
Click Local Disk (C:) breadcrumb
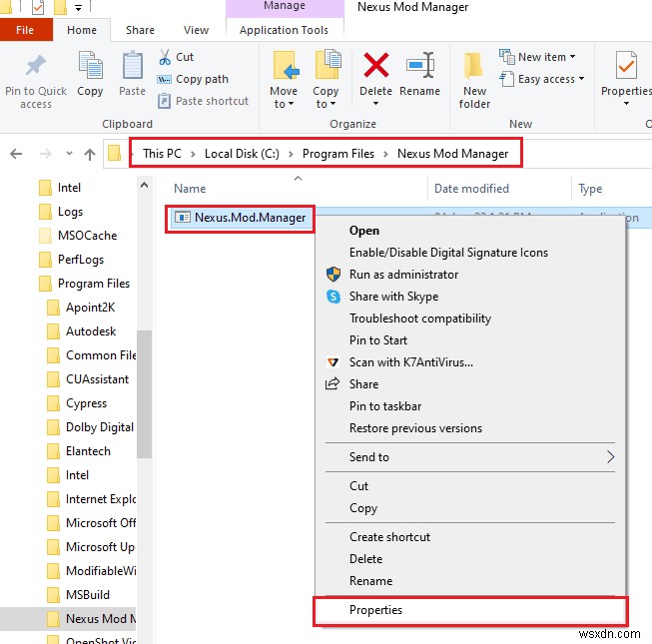pyautogui.click(x=242, y=154)
